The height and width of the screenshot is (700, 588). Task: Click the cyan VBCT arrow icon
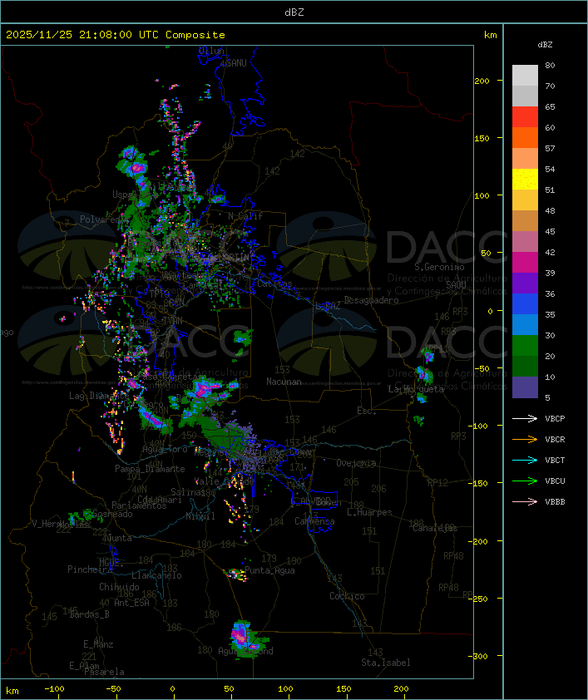pos(525,460)
